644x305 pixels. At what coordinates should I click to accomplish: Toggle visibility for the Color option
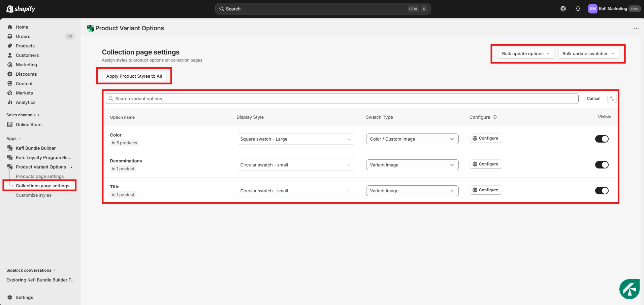pos(602,139)
